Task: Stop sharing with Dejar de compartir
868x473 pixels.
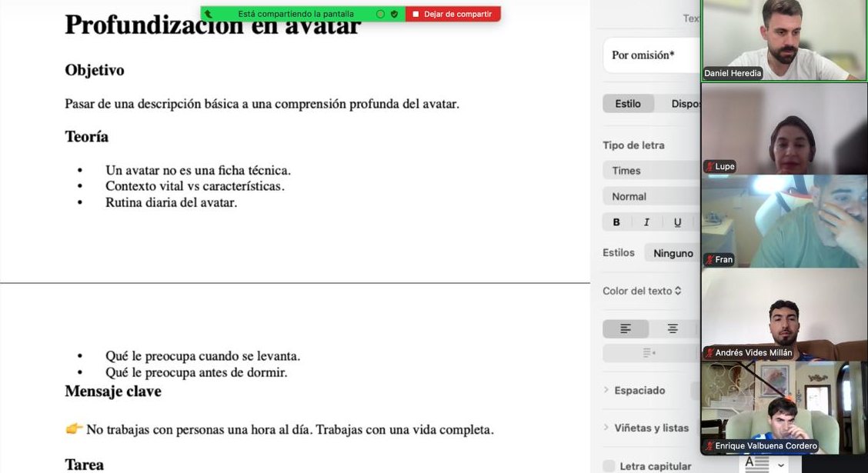Action: pos(452,14)
